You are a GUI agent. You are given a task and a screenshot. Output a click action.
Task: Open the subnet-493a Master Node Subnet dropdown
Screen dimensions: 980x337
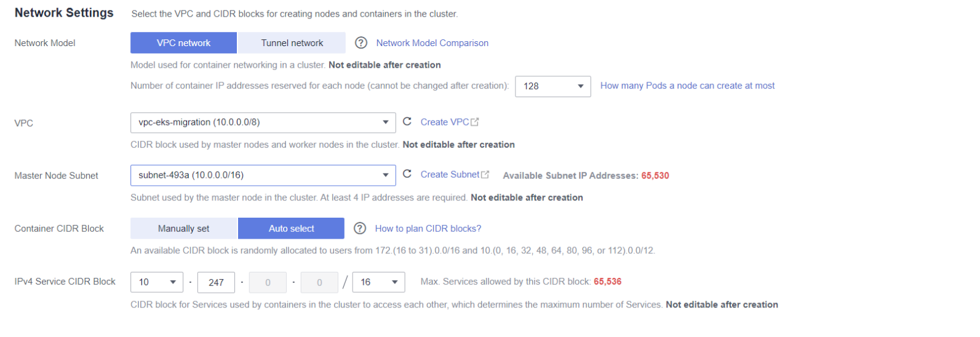pyautogui.click(x=263, y=175)
